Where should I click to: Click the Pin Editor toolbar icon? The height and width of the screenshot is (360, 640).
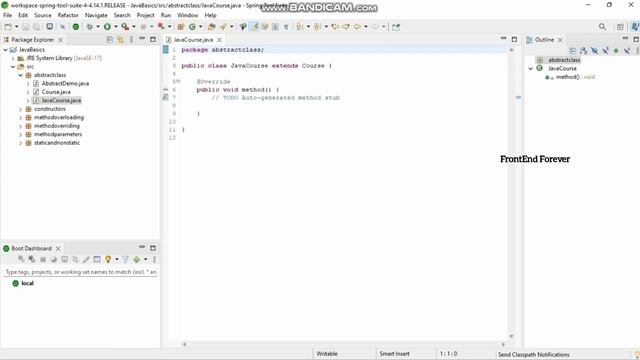pyautogui.click(x=396, y=27)
